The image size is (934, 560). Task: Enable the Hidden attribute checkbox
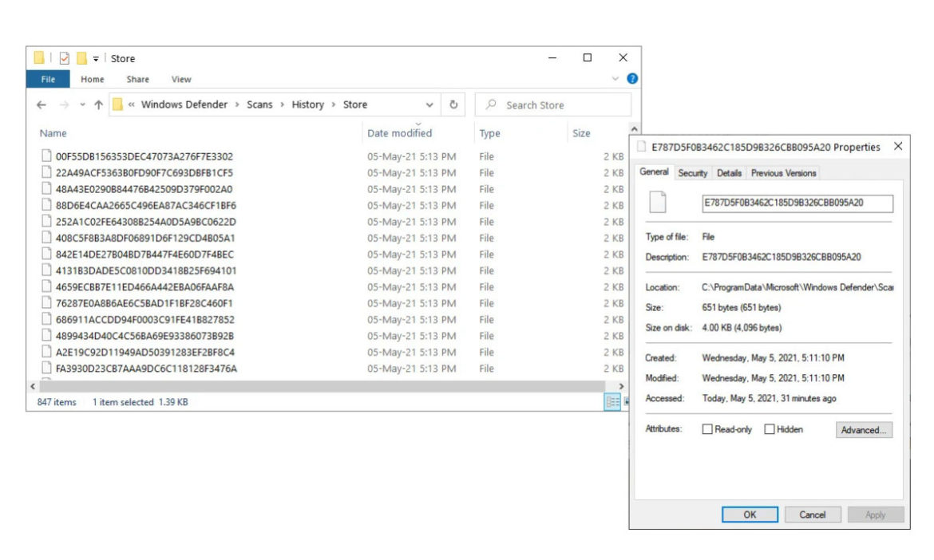(x=770, y=429)
